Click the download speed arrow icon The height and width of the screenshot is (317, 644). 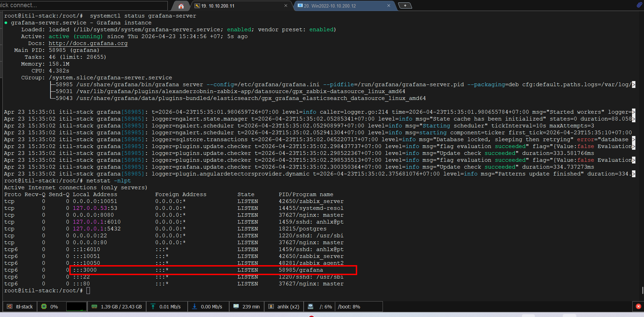195,307
